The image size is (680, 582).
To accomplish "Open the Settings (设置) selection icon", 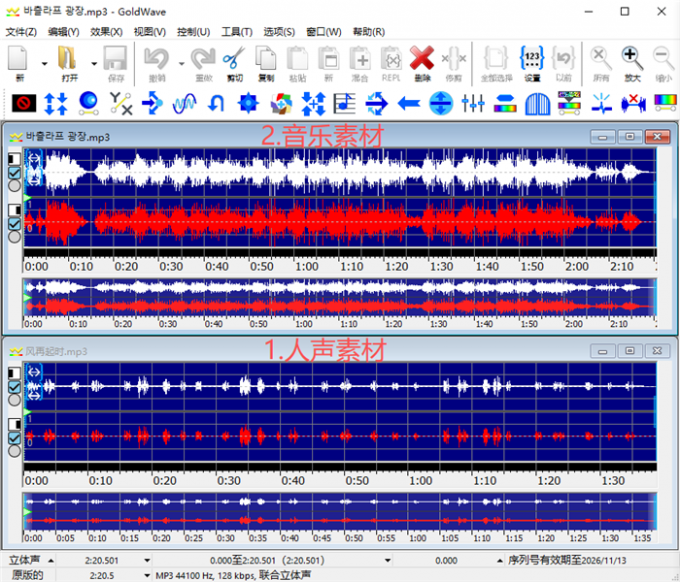I will (532, 60).
